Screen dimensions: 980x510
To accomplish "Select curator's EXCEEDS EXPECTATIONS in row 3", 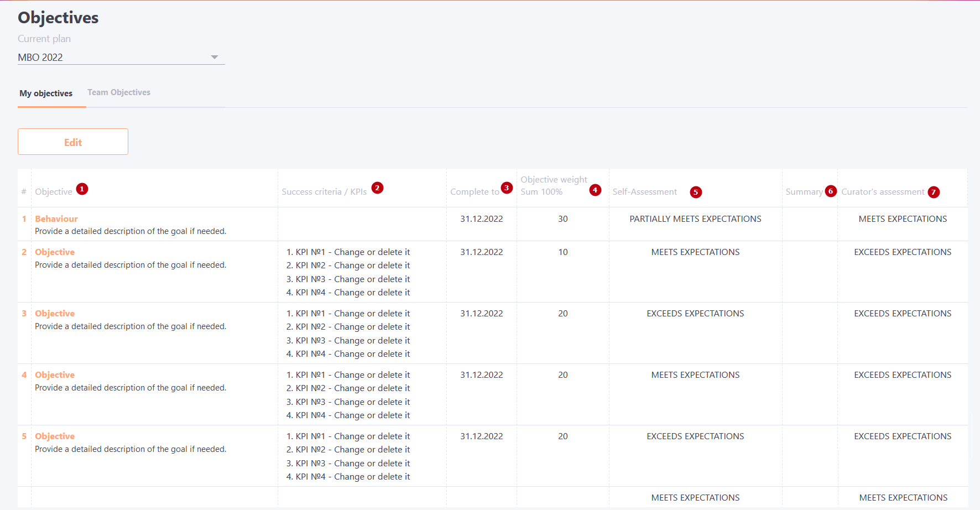I will click(903, 314).
